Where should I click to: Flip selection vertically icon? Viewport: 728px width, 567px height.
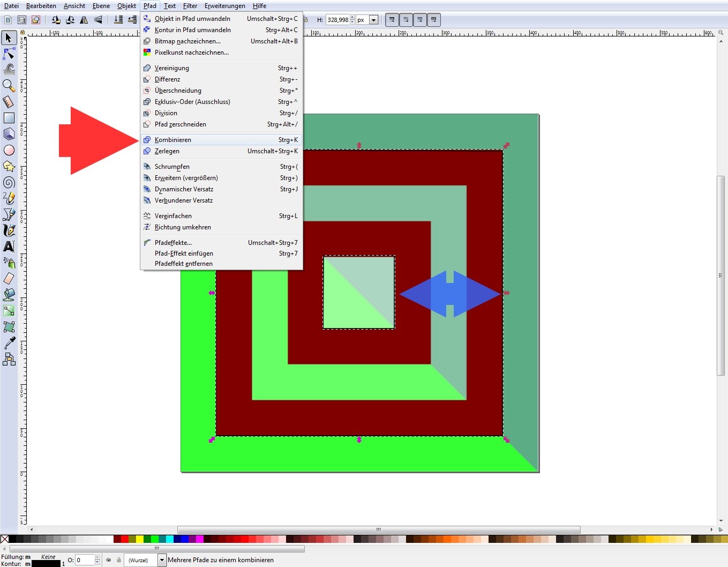pyautogui.click(x=98, y=20)
